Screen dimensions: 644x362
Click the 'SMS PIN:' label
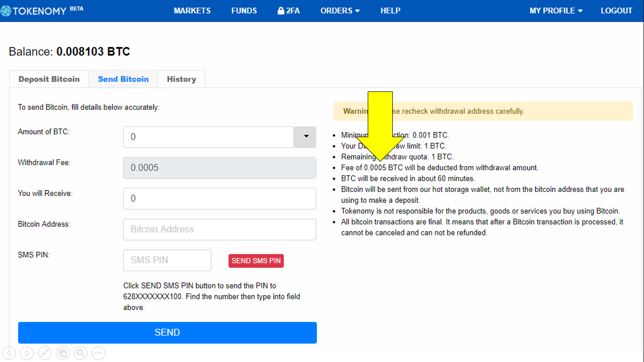click(x=34, y=255)
